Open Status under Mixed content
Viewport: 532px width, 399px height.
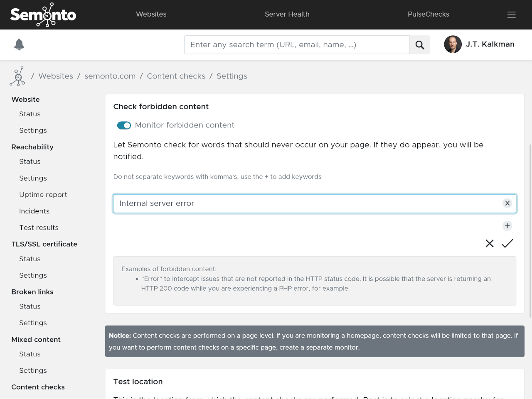(x=30, y=354)
